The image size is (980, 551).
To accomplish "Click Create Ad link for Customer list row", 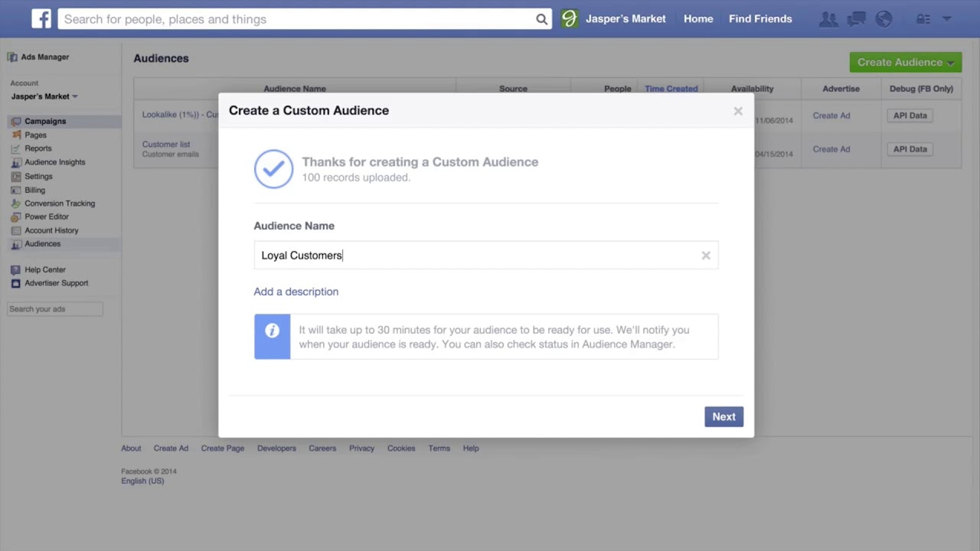I will point(831,149).
